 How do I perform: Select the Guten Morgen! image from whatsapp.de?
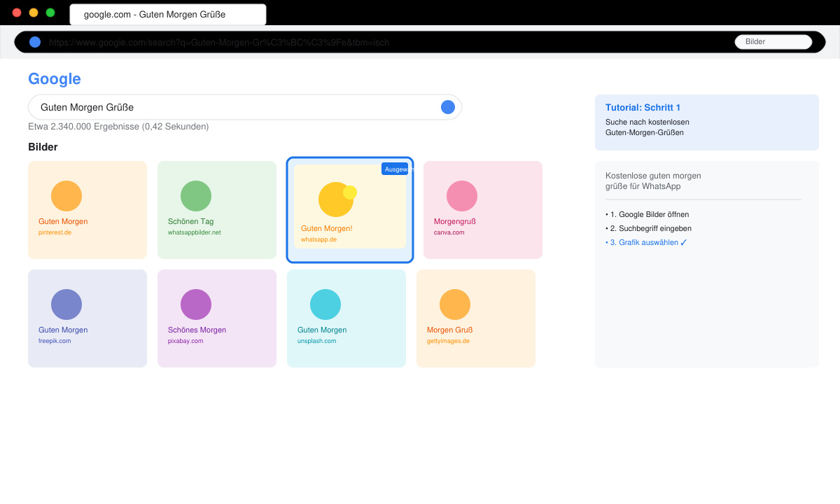point(350,210)
